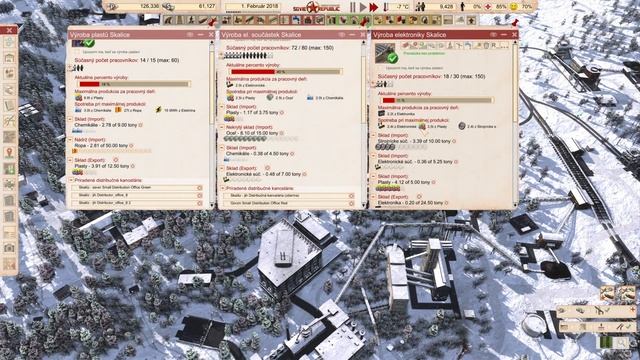Click the dollar money icon in top bar
The width and height of the screenshot is (640, 360).
(x=168, y=7)
